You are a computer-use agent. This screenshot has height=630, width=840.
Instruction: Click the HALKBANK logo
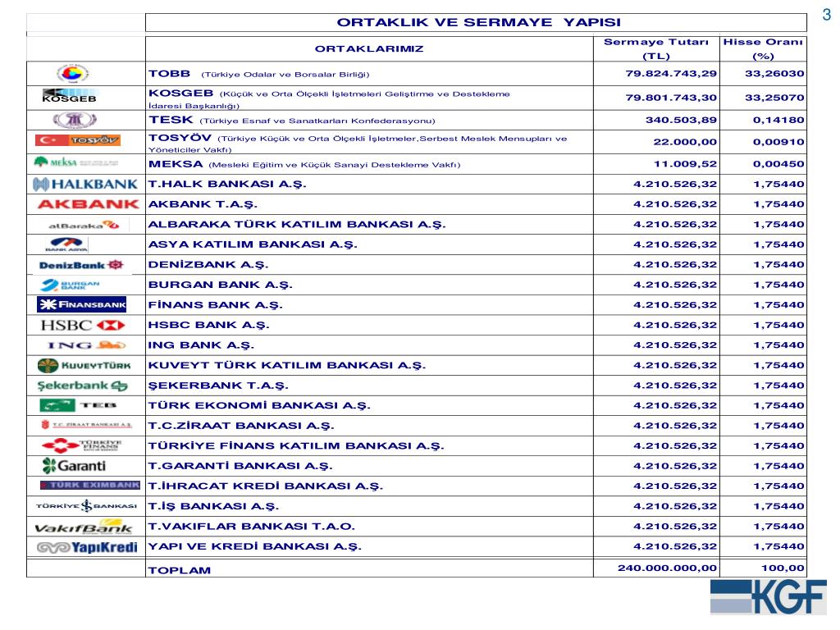[x=85, y=185]
